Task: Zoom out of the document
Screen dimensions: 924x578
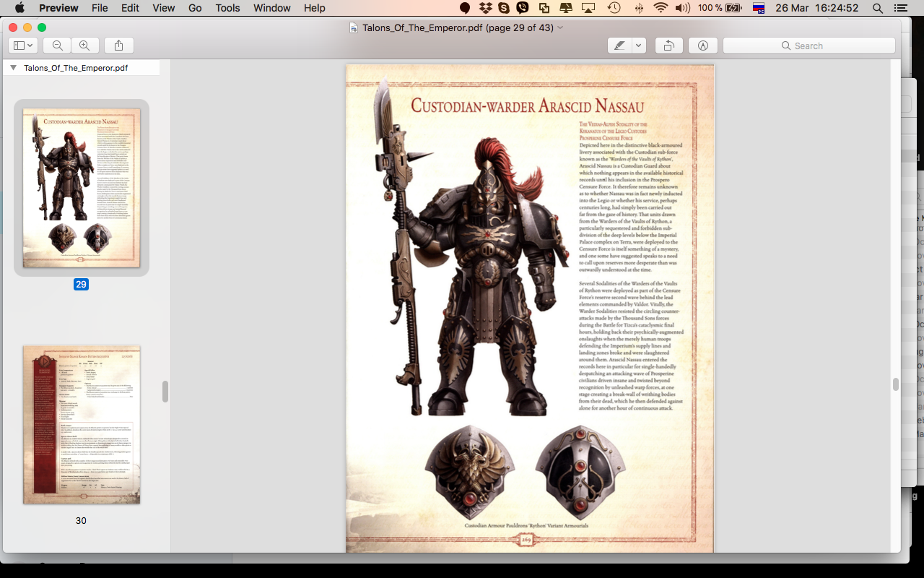Action: pyautogui.click(x=57, y=46)
